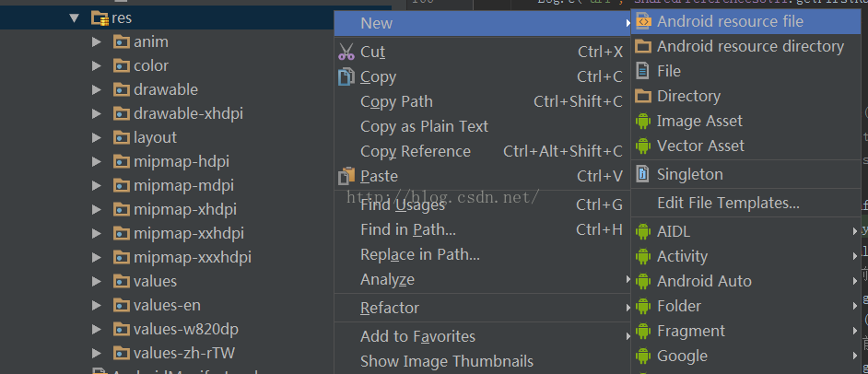
Task: Click the mipmap-hdpi folder icon
Action: pos(122,161)
